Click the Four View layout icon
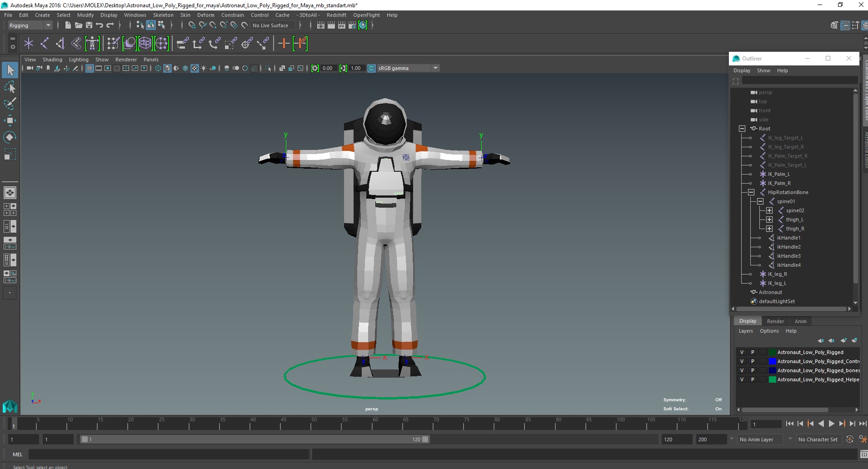 click(x=10, y=210)
